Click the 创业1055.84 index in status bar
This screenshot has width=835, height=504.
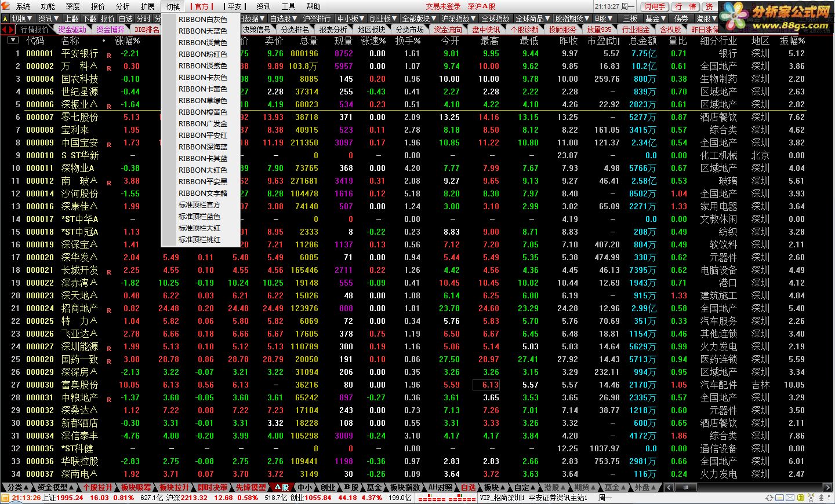coord(310,498)
